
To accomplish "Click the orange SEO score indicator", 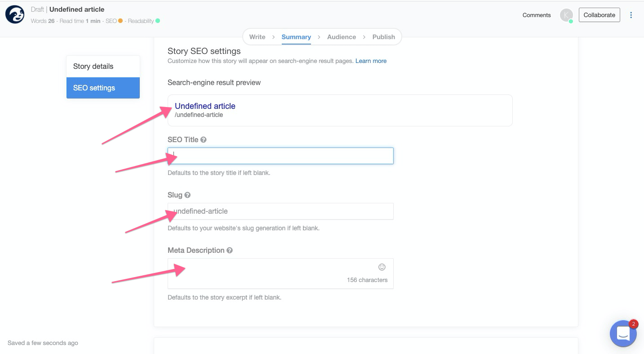I will [120, 21].
